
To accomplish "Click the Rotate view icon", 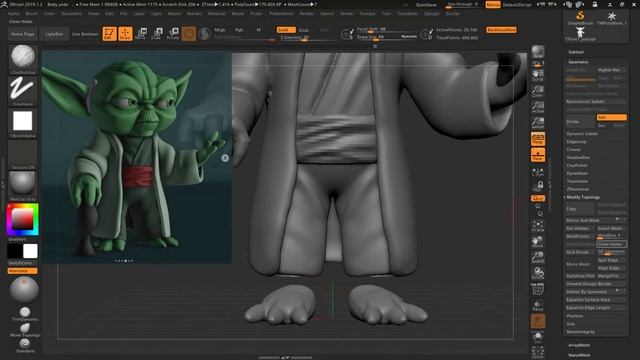I will click(538, 273).
